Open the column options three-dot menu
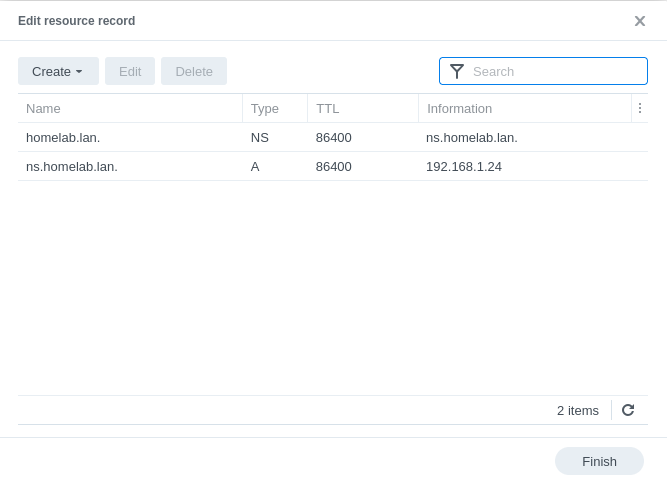 point(640,108)
